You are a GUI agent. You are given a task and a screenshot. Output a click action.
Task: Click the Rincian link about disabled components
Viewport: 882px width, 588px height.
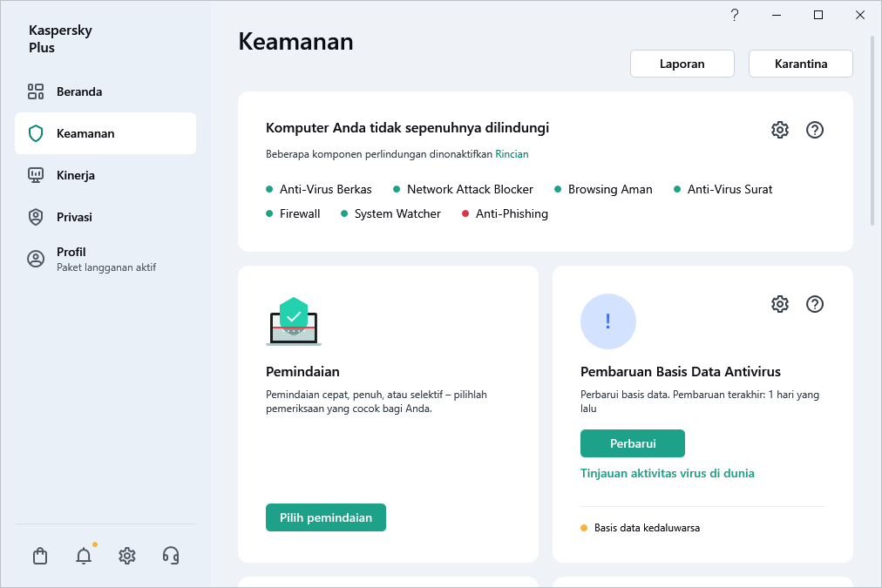click(x=512, y=154)
